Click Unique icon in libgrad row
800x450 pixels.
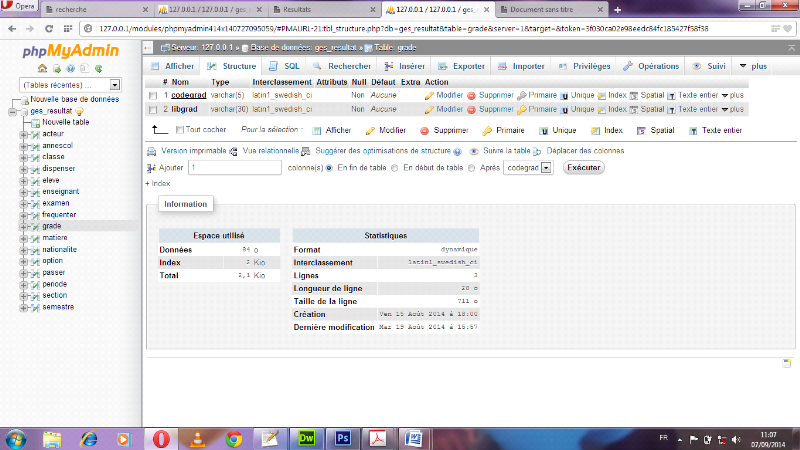564,110
